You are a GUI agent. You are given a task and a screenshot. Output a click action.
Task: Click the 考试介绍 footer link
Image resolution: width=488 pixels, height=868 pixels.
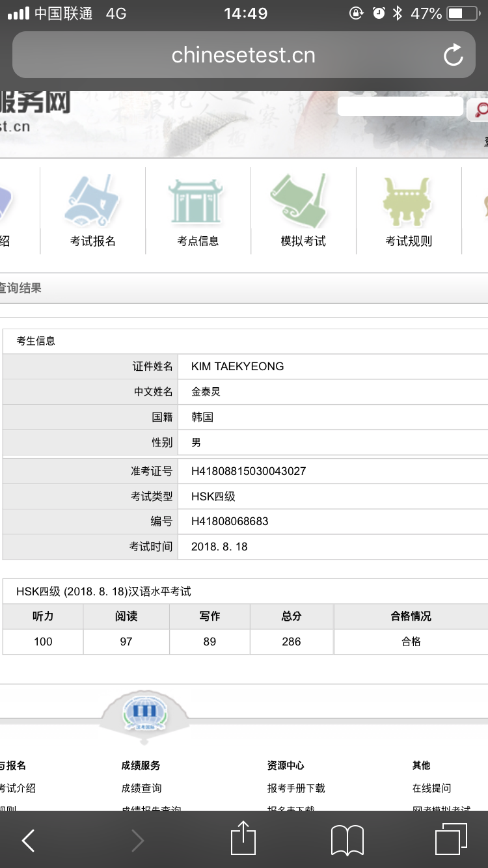(x=18, y=788)
